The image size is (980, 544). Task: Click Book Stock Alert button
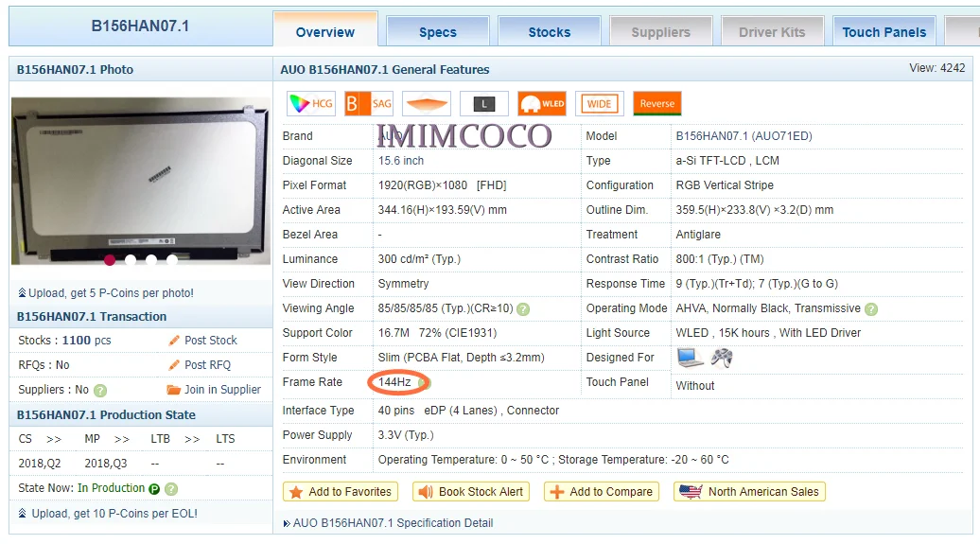pyautogui.click(x=471, y=492)
